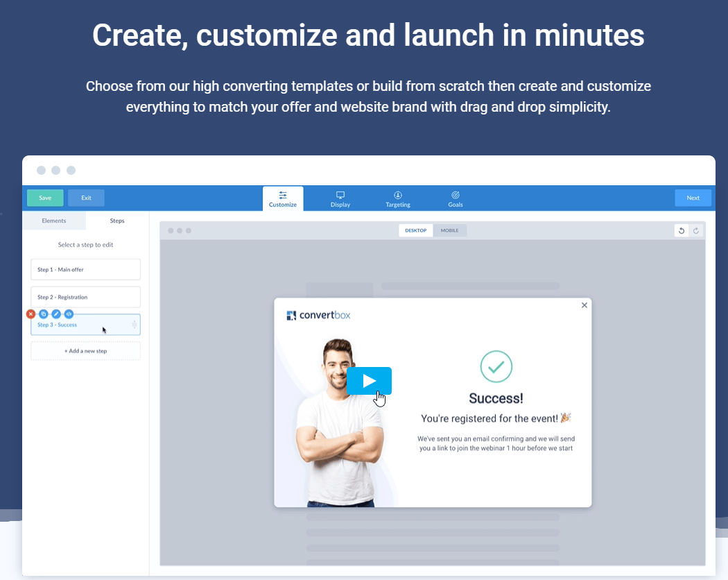Switch preview to DESKTOP view
The width and height of the screenshot is (728, 580).
click(x=416, y=230)
